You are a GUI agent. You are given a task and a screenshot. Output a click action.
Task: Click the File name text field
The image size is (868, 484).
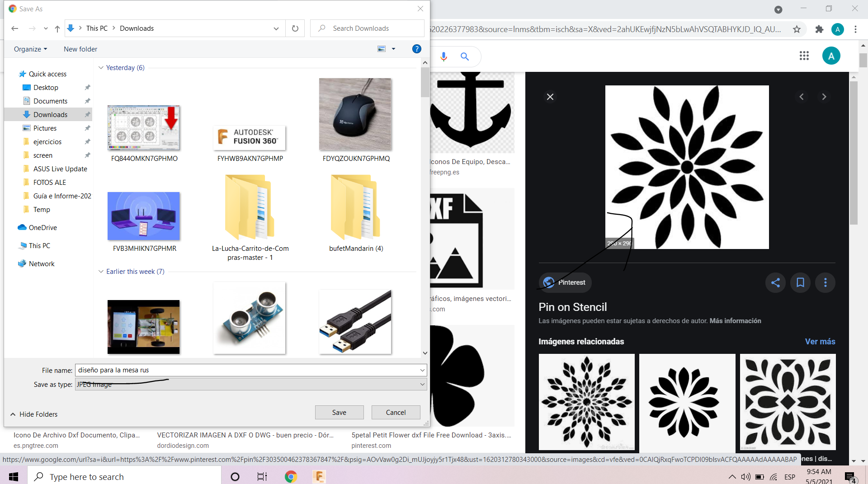pyautogui.click(x=247, y=370)
